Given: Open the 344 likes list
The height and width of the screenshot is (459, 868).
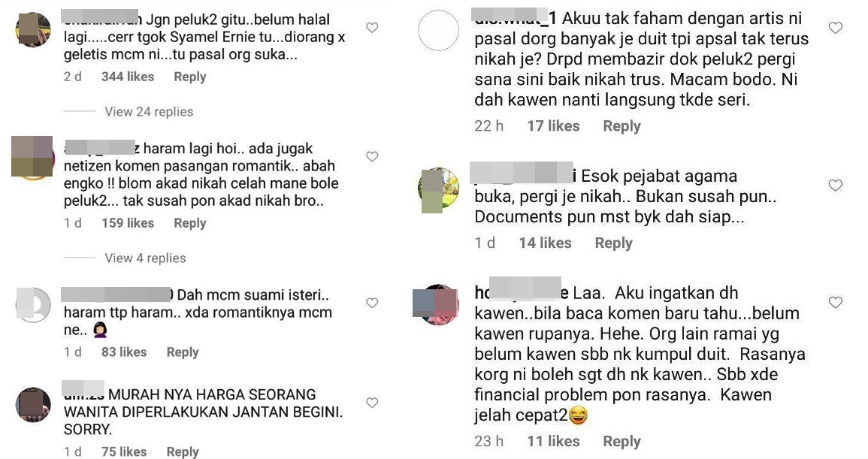Looking at the screenshot, I should [128, 77].
